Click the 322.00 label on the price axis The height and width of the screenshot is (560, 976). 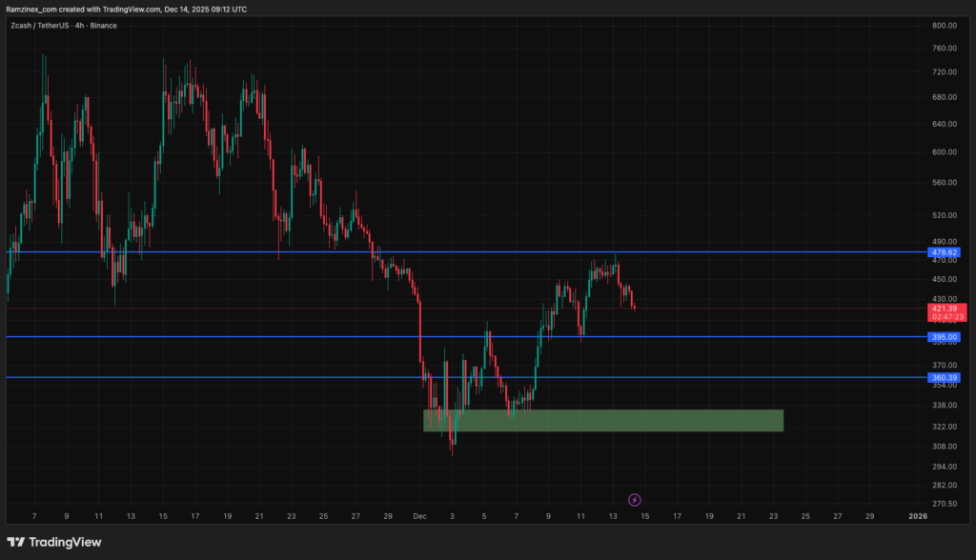click(945, 426)
